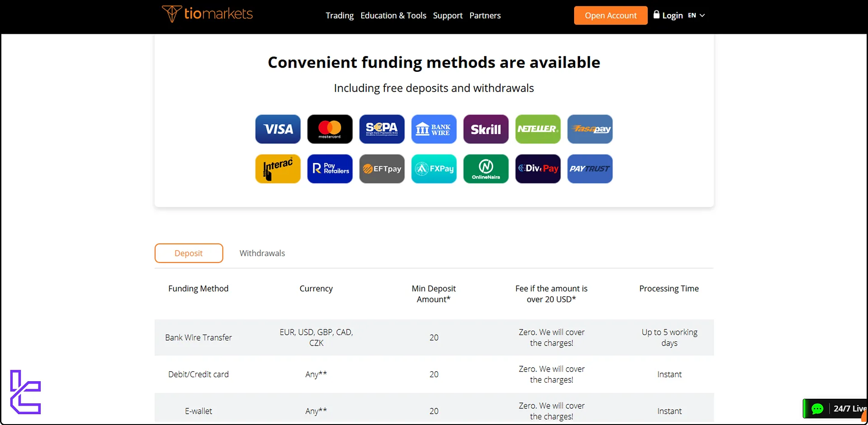Choose the Bank Wire icon

[434, 129]
